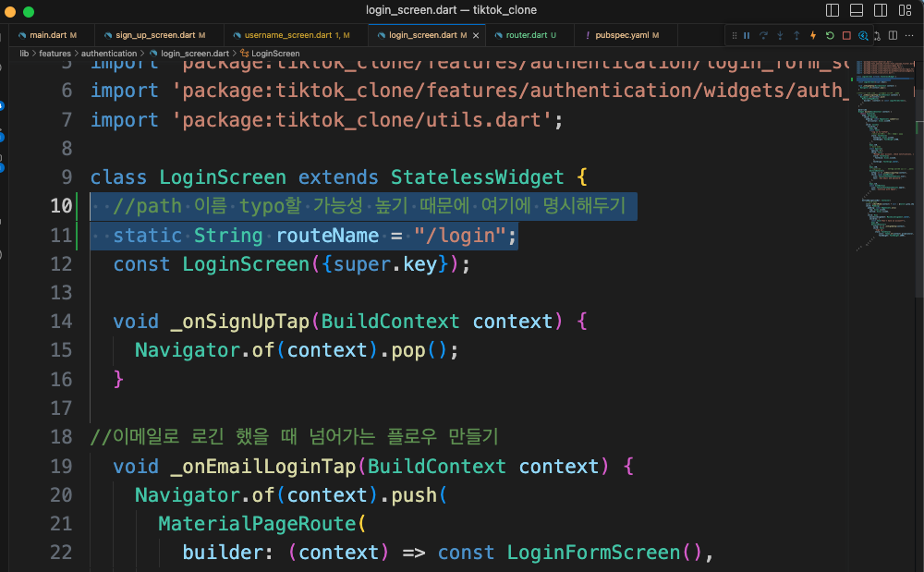Open the editor More Actions menu
The image size is (924, 572).
click(909, 35)
